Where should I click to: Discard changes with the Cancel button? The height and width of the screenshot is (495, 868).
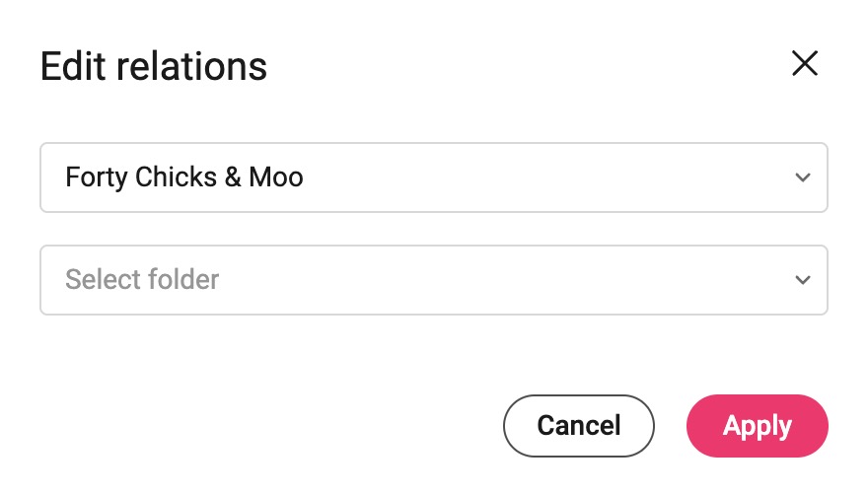tap(578, 426)
